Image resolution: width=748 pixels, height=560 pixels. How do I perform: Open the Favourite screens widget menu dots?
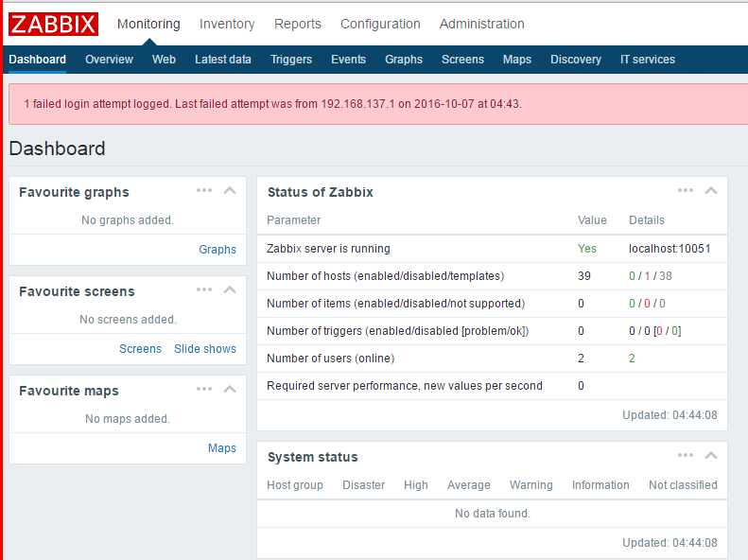point(204,289)
